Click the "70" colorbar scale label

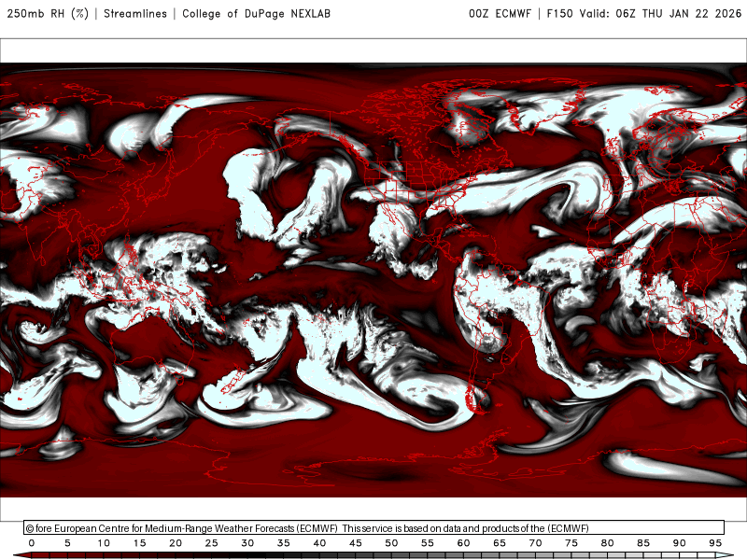[x=535, y=543]
